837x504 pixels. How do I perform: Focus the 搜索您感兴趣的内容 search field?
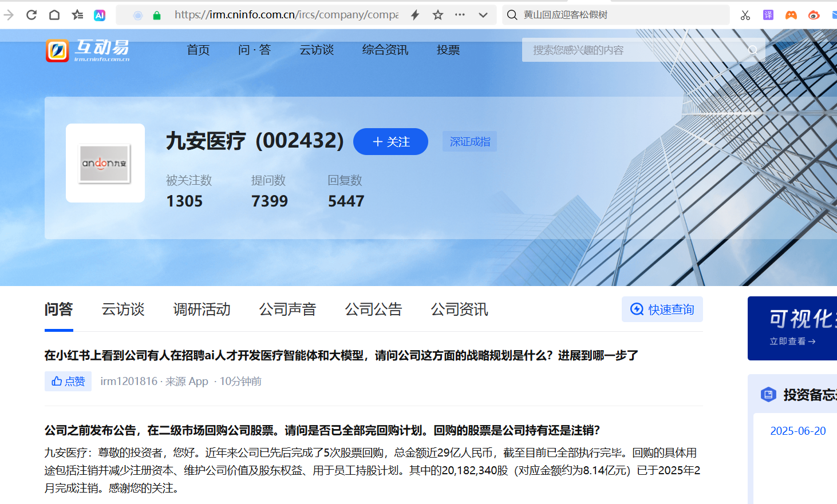coord(643,50)
